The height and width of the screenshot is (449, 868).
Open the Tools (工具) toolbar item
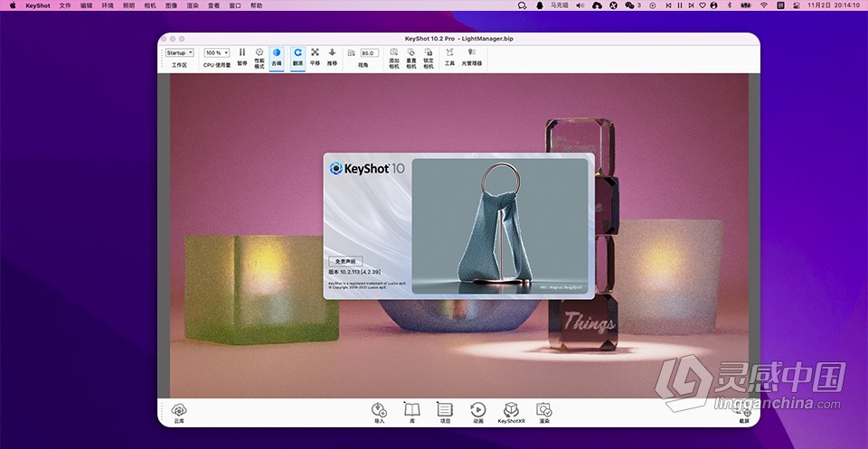(449, 57)
